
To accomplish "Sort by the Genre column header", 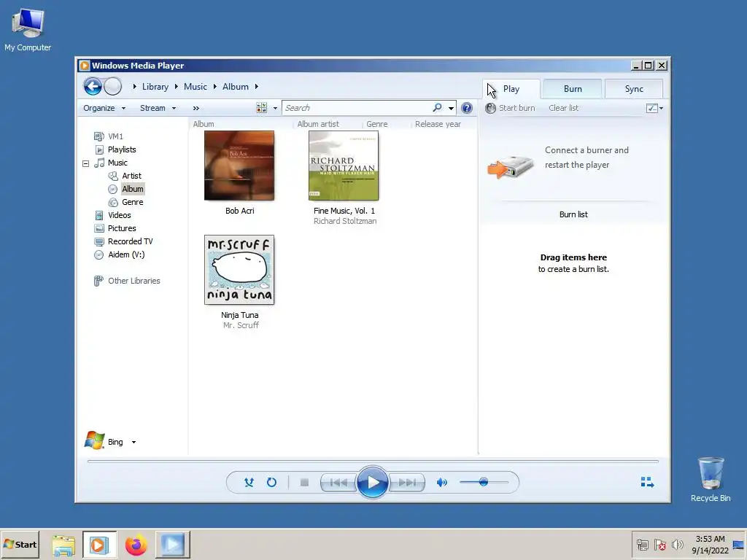I will click(376, 124).
